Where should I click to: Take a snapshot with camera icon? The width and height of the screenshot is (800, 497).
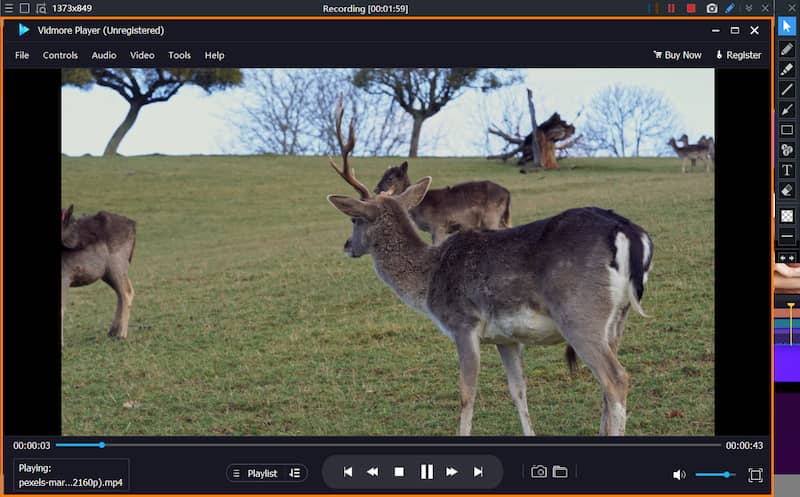pyautogui.click(x=539, y=472)
